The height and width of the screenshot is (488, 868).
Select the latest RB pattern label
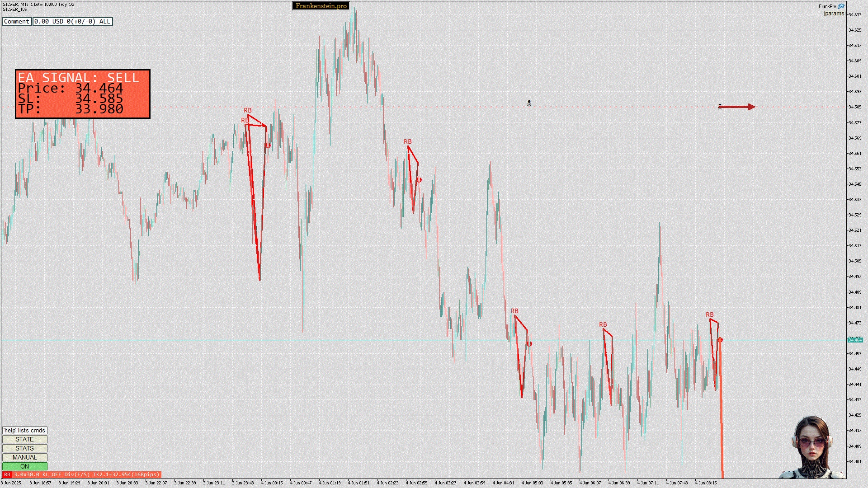[x=710, y=314]
